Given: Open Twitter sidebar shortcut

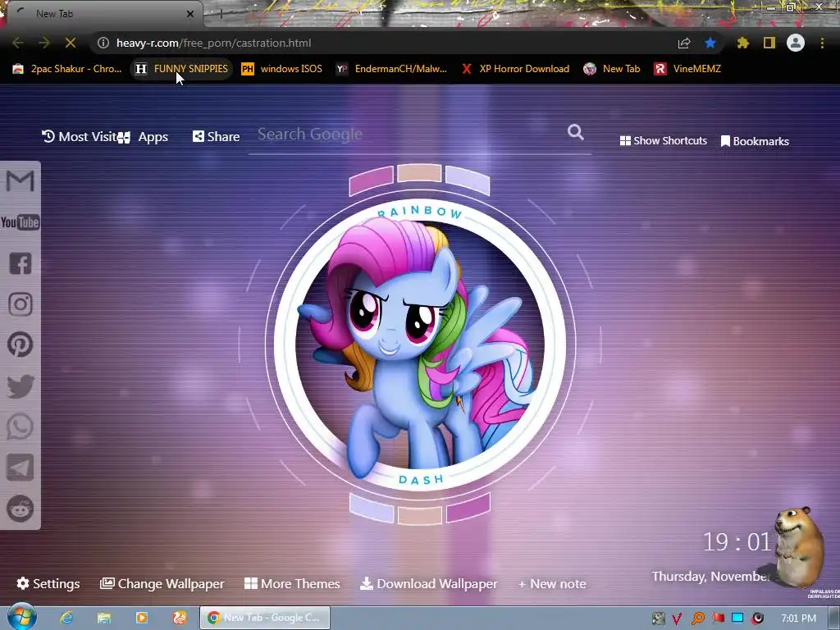Looking at the screenshot, I should (x=21, y=386).
